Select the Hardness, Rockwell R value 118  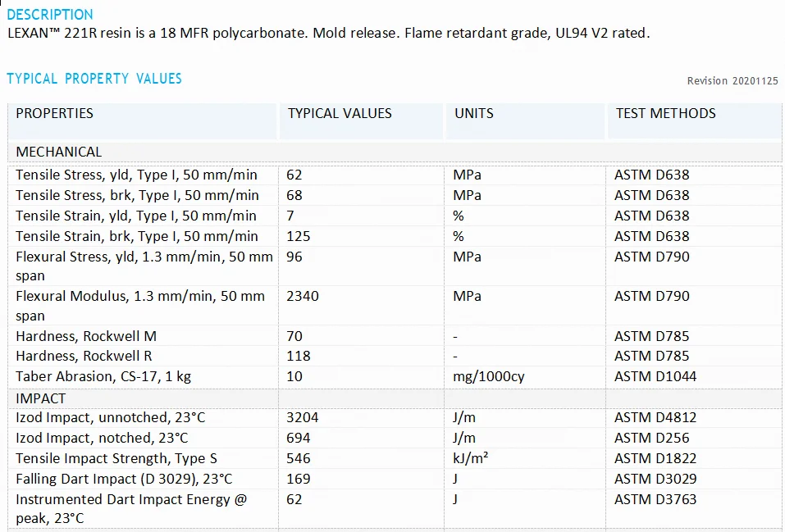pos(299,356)
